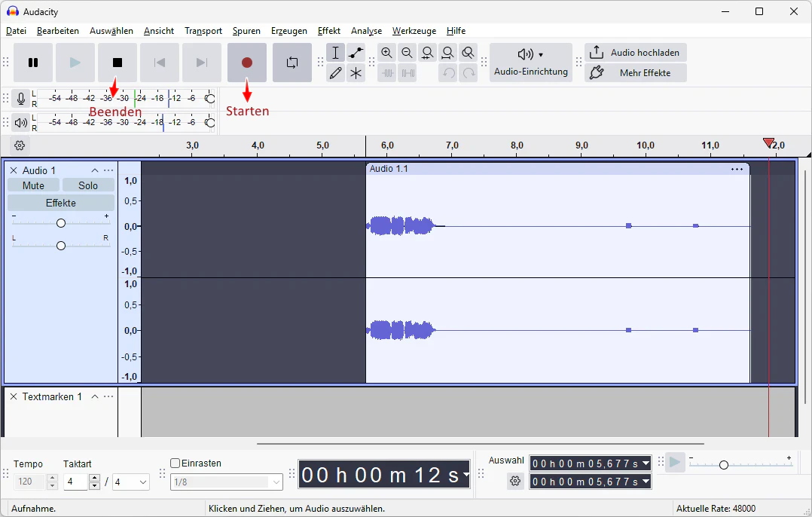The height and width of the screenshot is (517, 812).
Task: Open the Bearbeiten menu
Action: pos(58,31)
